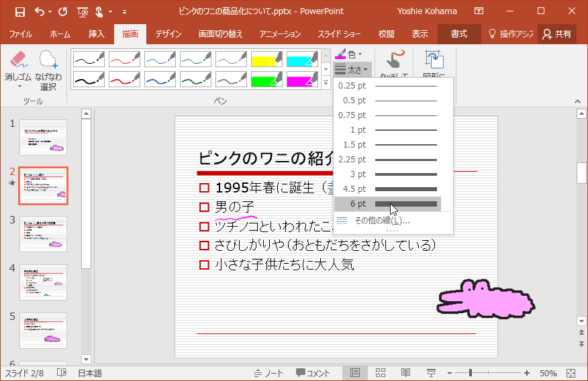This screenshot has height=381, width=588.
Task: Select slide 5 thumbnail
Action: (43, 331)
